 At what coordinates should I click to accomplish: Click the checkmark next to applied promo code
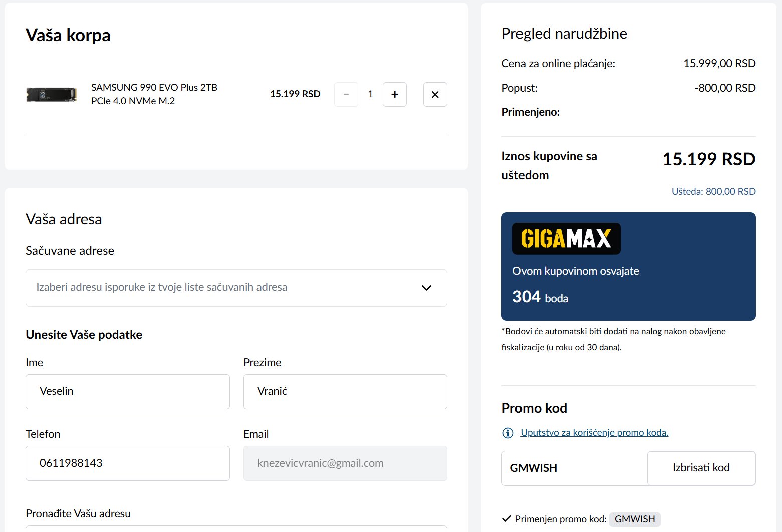pyautogui.click(x=506, y=519)
